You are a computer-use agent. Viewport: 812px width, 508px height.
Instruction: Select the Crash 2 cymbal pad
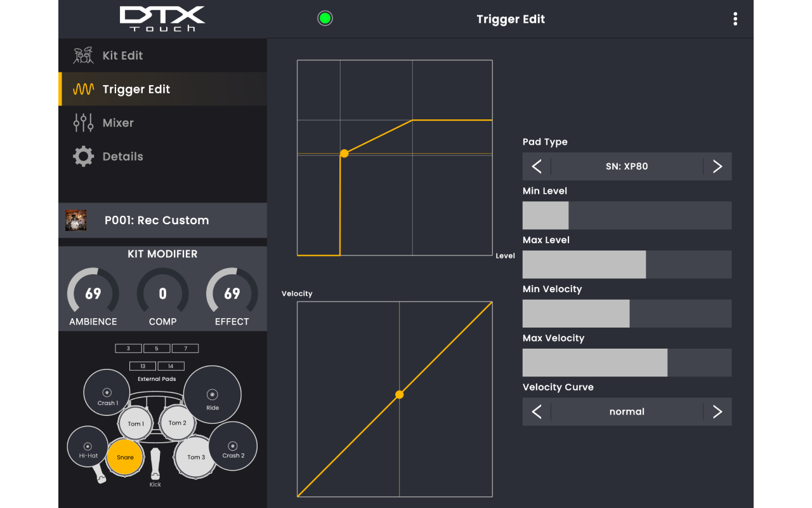coord(233,446)
